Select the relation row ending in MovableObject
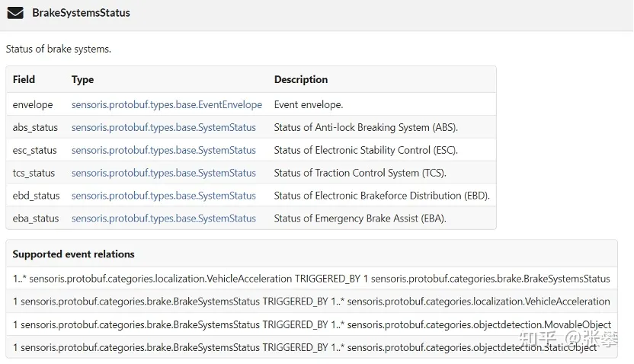This screenshot has width=634, height=364. [312, 324]
